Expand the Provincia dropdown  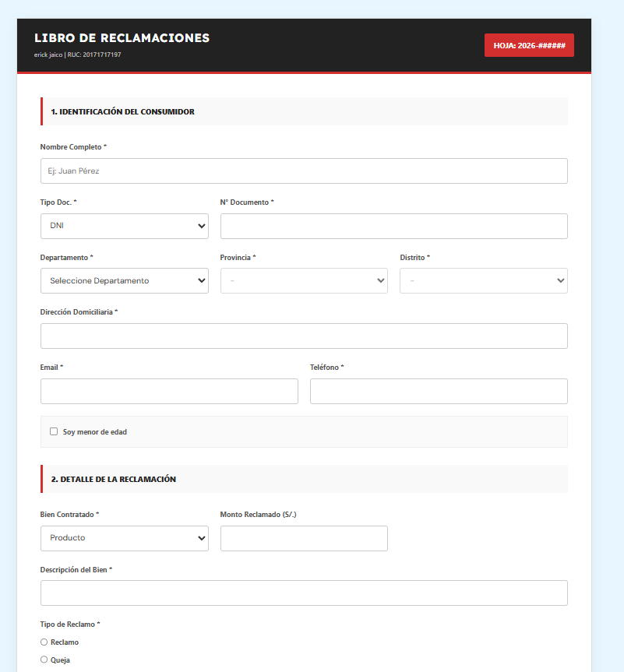[x=304, y=280]
